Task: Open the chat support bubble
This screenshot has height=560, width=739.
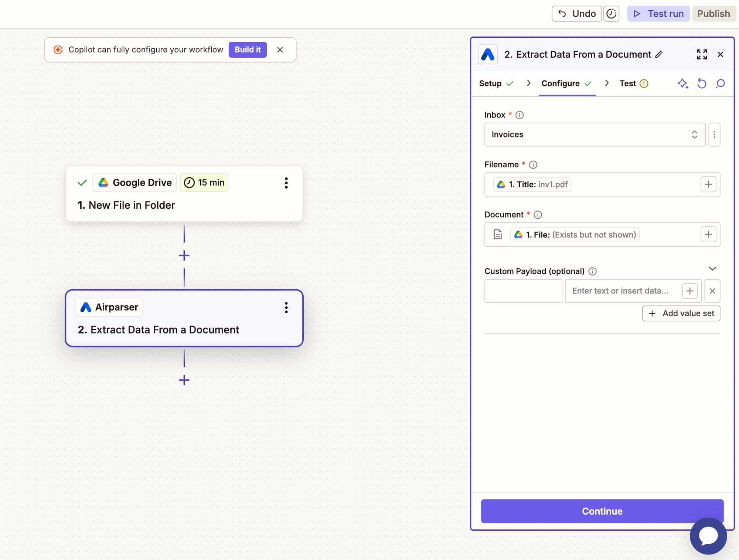Action: (x=708, y=536)
